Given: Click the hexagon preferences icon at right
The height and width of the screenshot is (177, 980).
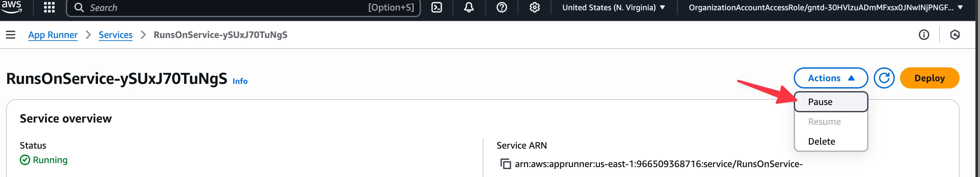Looking at the screenshot, I should tap(955, 35).
